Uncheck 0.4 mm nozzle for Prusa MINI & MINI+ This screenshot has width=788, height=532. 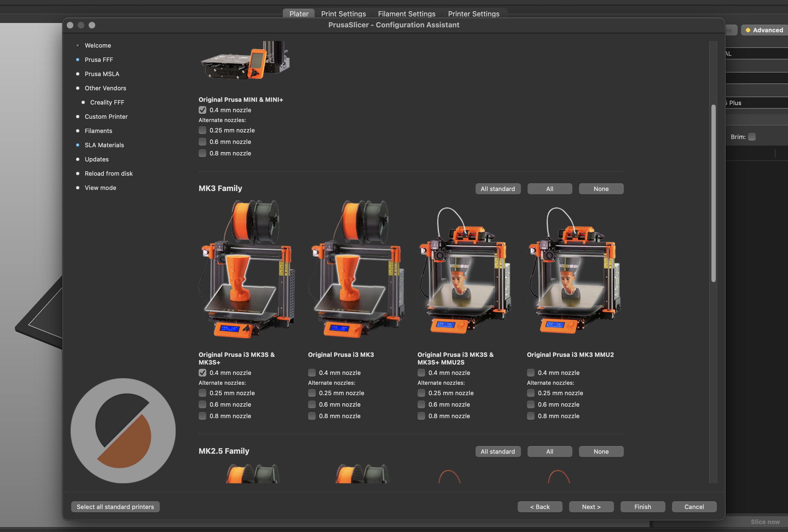202,110
